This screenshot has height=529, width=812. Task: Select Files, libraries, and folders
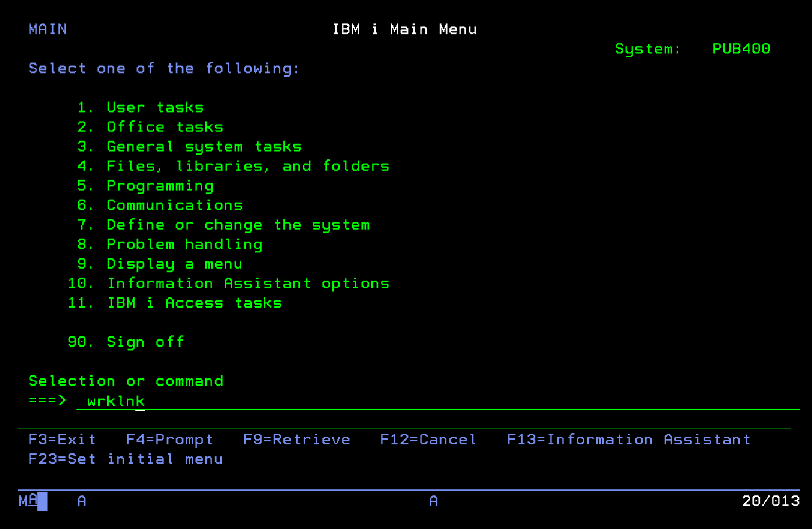247,166
